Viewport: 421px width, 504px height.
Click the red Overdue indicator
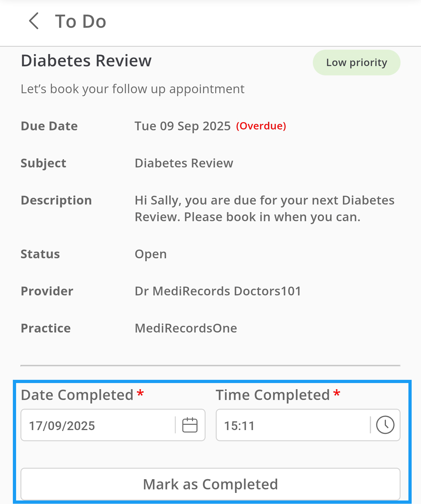[x=261, y=126]
